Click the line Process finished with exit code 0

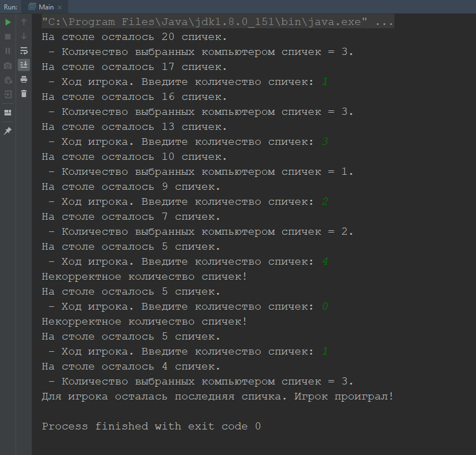pos(151,426)
